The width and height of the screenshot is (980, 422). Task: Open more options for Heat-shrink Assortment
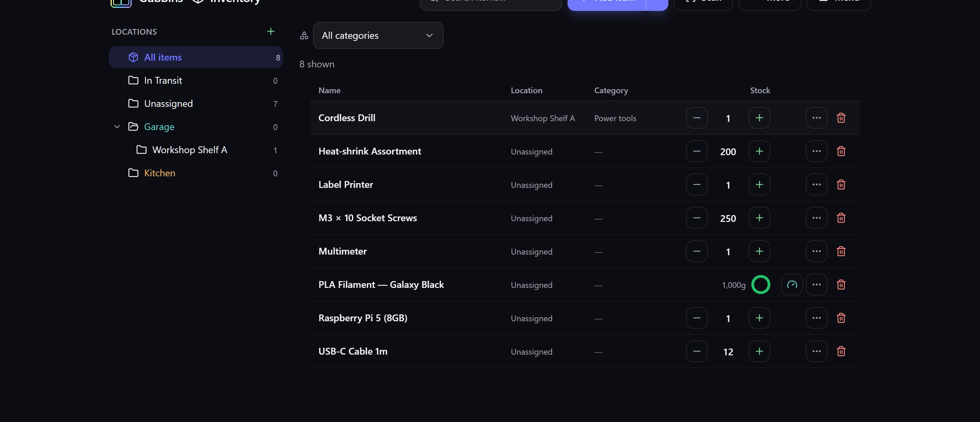[816, 151]
